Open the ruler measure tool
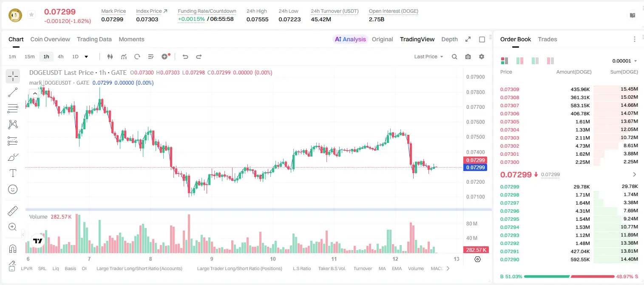The height and width of the screenshot is (285, 644). click(x=13, y=211)
